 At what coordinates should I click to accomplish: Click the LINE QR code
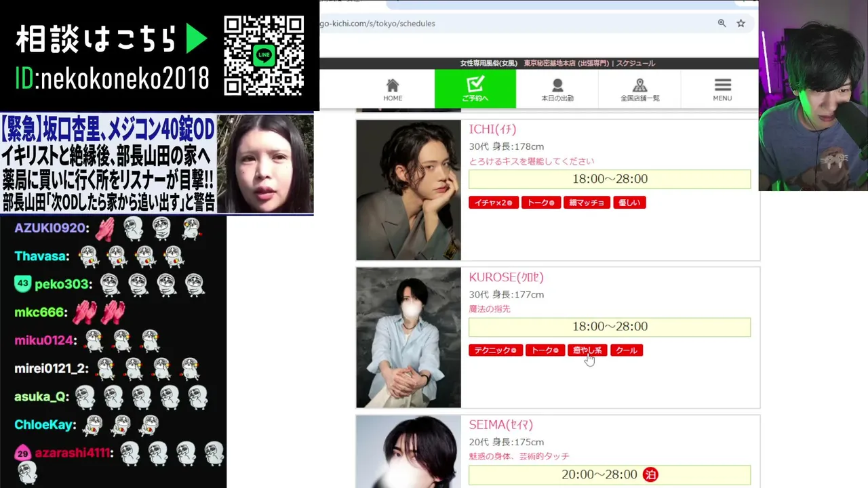(264, 55)
